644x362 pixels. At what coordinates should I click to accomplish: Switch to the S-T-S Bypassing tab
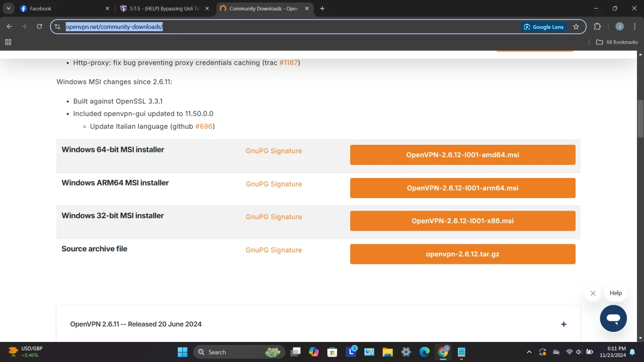(x=165, y=9)
